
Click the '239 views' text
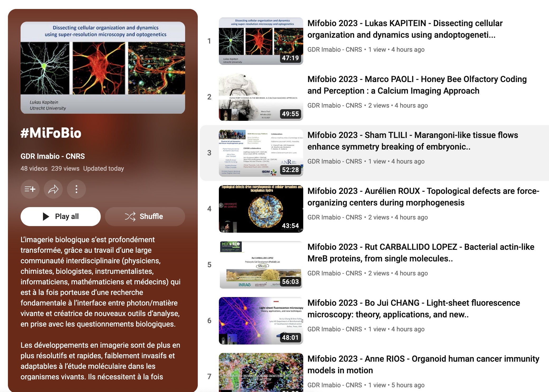[x=65, y=169]
